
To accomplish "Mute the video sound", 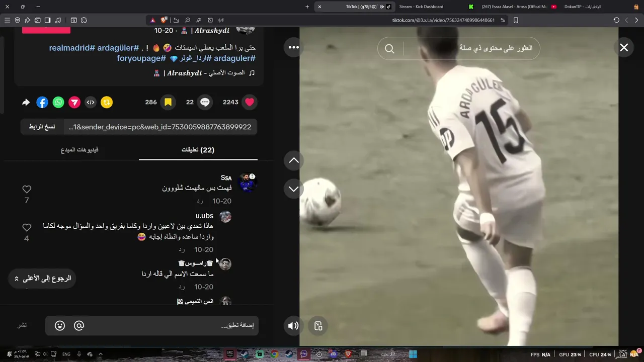I will [293, 326].
